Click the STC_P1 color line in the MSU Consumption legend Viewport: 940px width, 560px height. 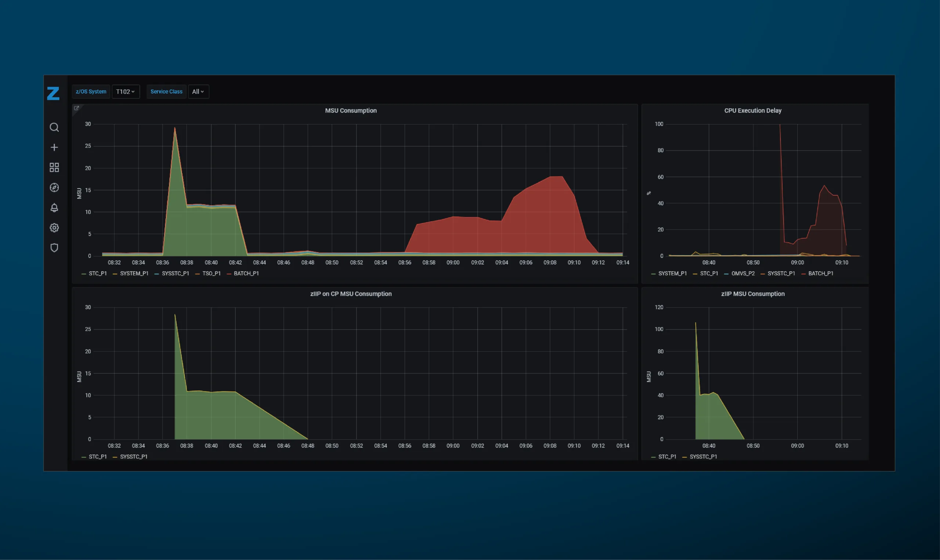pos(84,274)
